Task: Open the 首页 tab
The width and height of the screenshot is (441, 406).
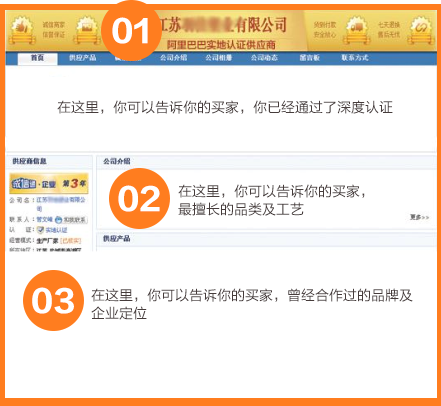Action: point(37,58)
